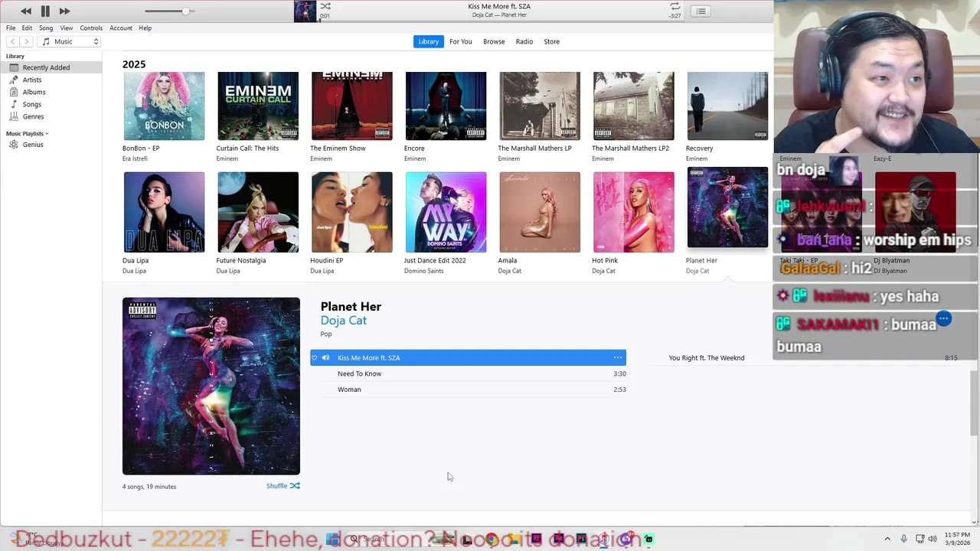The width and height of the screenshot is (980, 551).
Task: Switch to the Browse tab
Action: (x=494, y=41)
